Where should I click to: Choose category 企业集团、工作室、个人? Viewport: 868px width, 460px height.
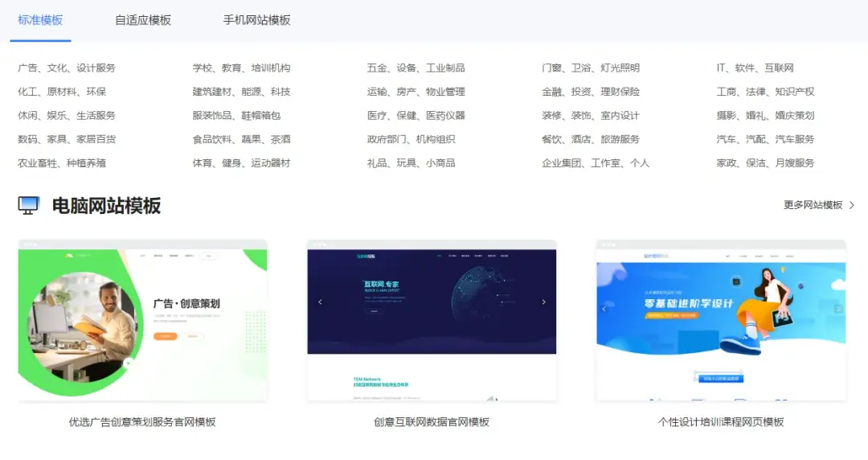point(596,163)
